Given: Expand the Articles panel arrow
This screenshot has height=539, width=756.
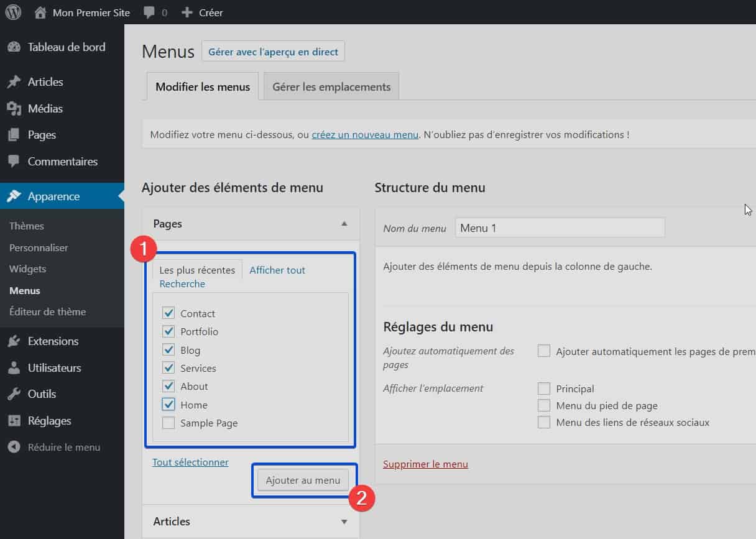Looking at the screenshot, I should 344,522.
